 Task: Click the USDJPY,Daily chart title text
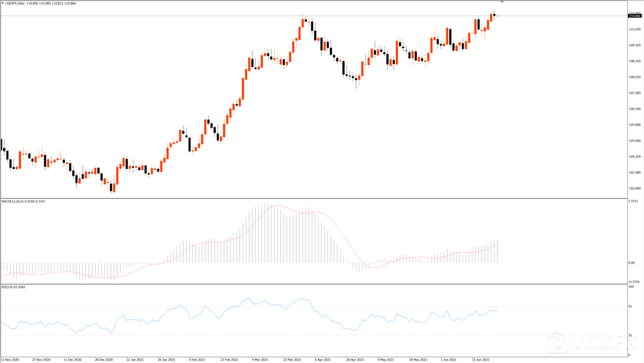tap(16, 4)
